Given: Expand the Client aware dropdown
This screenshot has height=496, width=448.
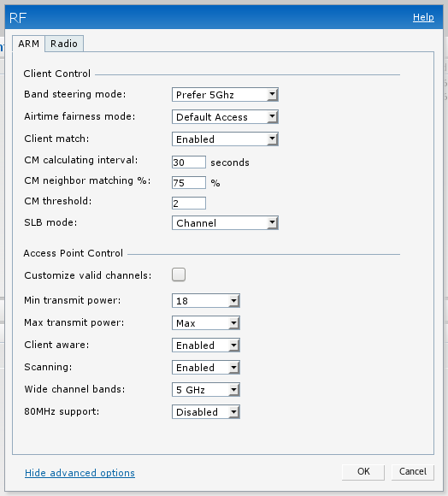Looking at the screenshot, I should pos(206,345).
